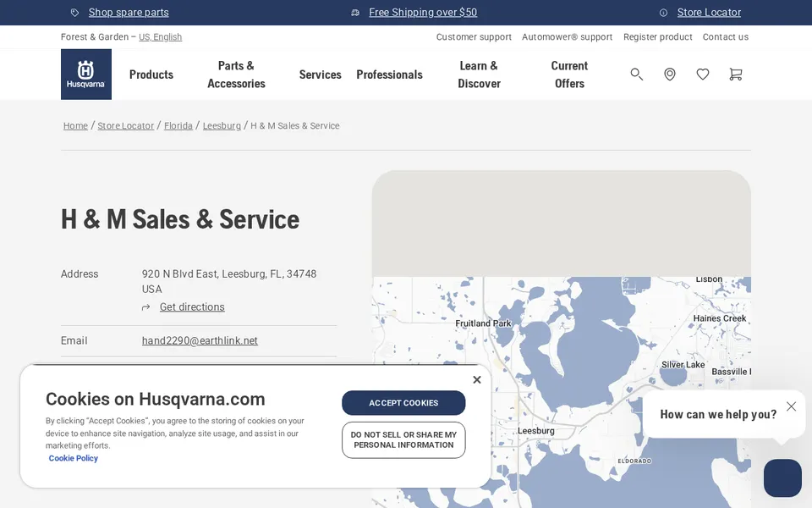This screenshot has height=508, width=812.
Task: Close the cookie banner with X
Action: click(x=477, y=379)
